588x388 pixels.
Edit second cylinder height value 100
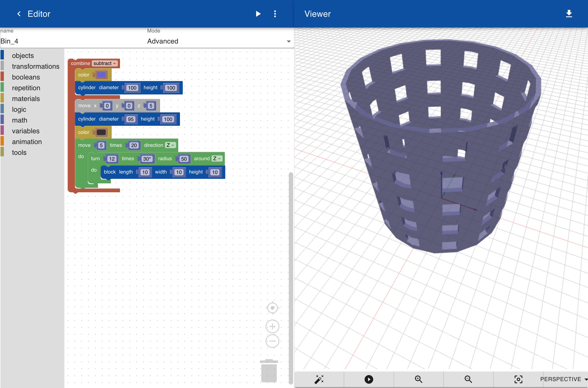pos(168,119)
